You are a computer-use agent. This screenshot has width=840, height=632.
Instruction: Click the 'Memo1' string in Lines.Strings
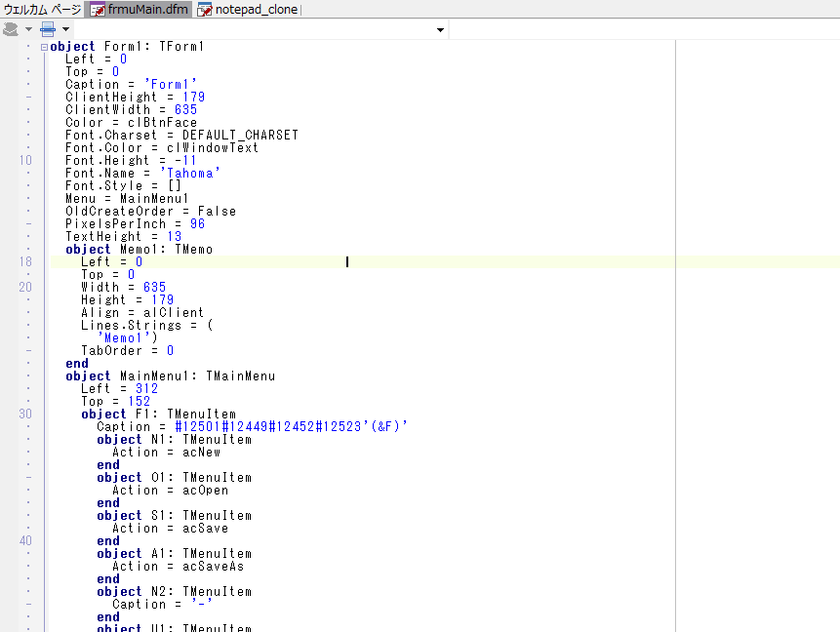coord(123,337)
